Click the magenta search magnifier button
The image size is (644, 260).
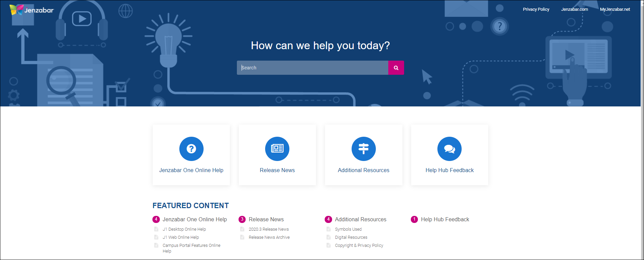click(x=396, y=68)
